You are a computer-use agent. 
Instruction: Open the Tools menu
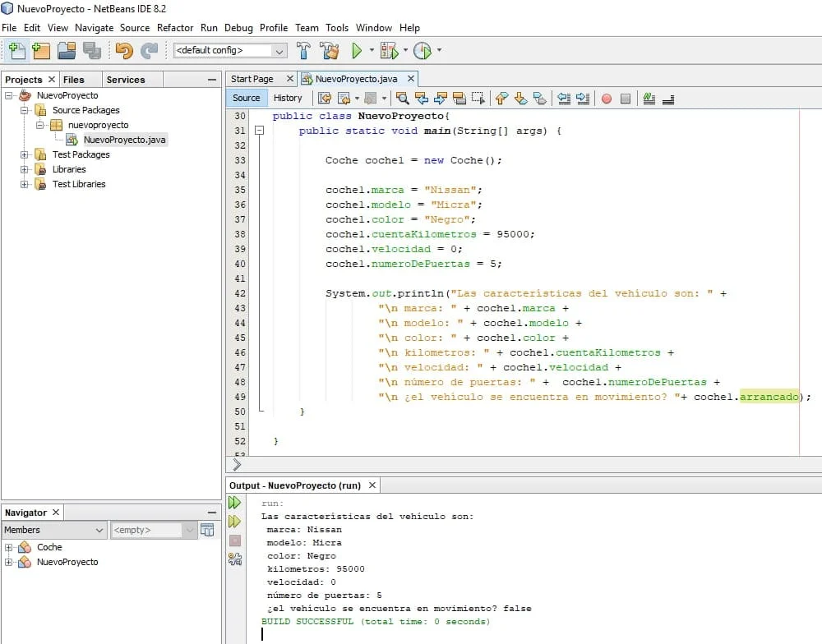(x=337, y=28)
